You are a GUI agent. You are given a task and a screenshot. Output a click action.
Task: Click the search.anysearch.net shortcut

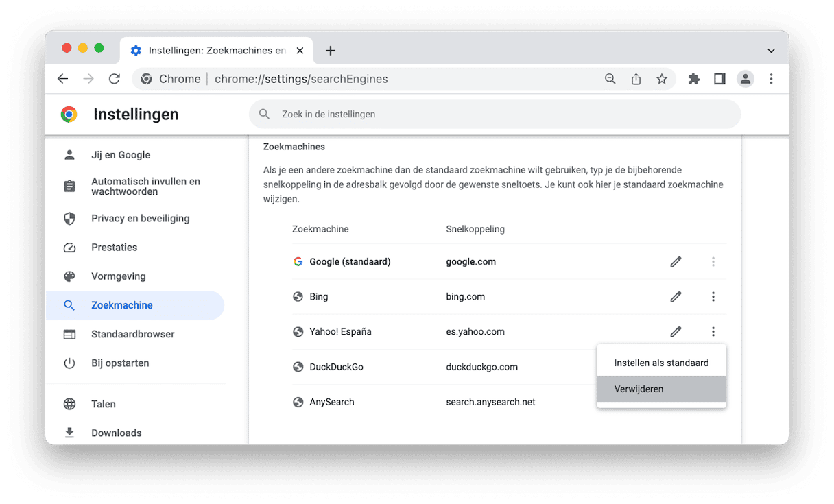pos(490,403)
